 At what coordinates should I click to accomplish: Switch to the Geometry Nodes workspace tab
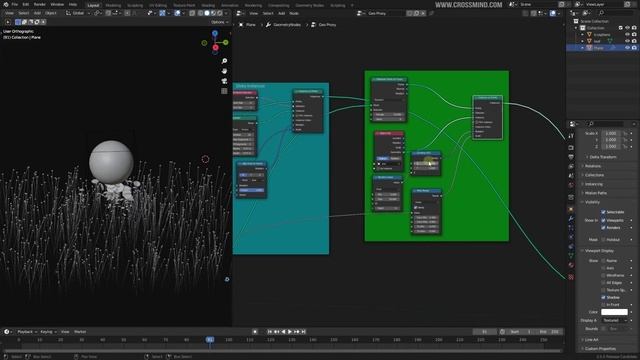(x=309, y=5)
